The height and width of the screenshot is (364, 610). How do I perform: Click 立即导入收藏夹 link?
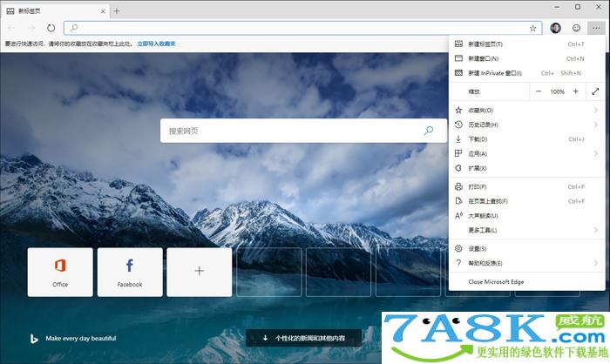pyautogui.click(x=156, y=44)
